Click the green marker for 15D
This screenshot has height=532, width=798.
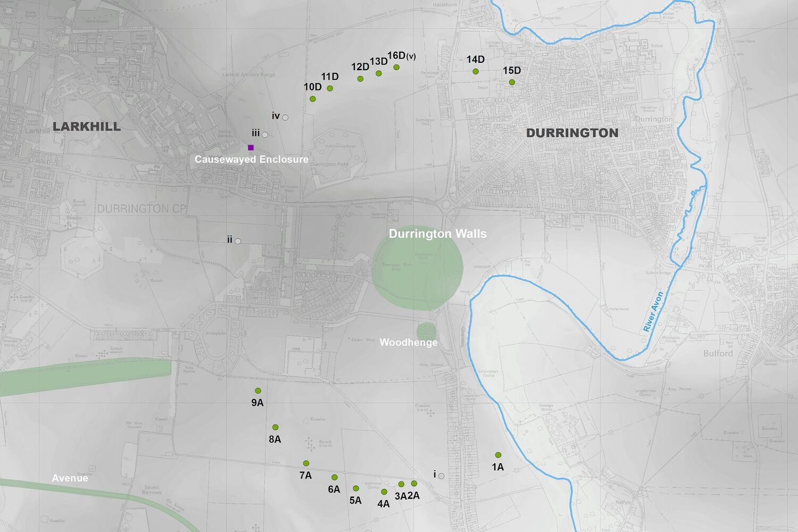pyautogui.click(x=512, y=82)
